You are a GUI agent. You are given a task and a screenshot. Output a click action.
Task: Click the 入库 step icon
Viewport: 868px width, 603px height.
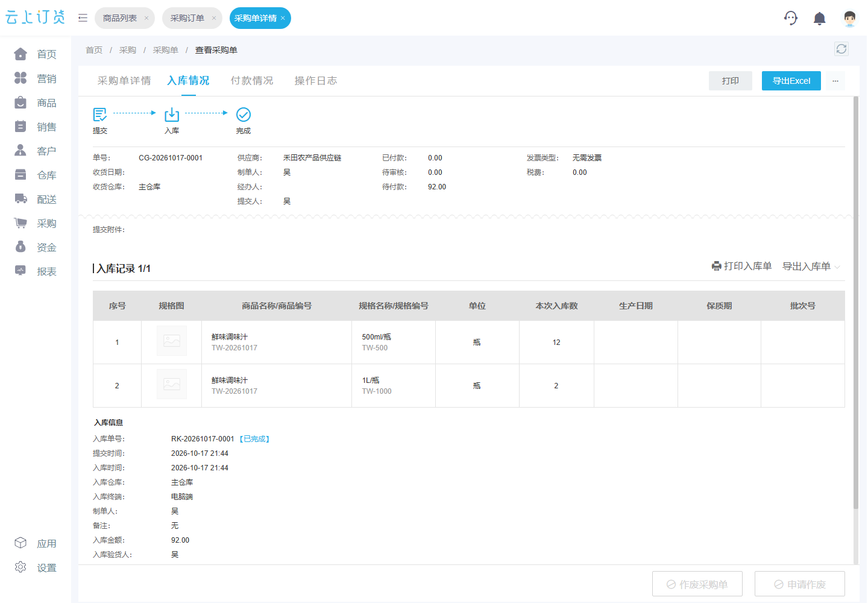172,114
